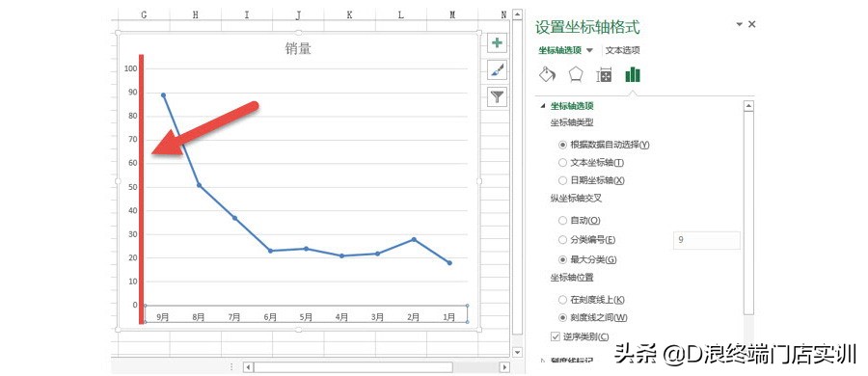Click the sheet tab split handle dots

coord(231,367)
